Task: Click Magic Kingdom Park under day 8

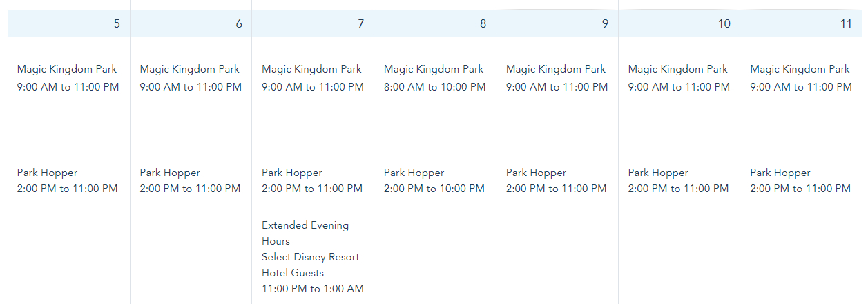Action: 434,69
